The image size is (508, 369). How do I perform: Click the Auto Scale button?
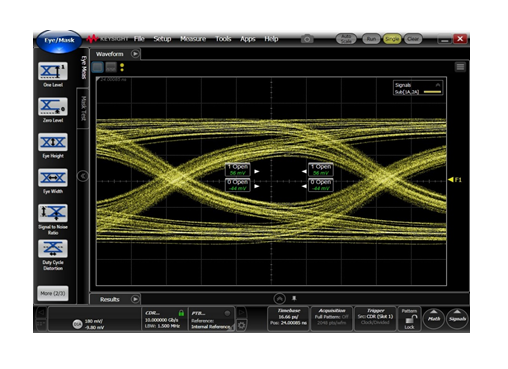point(346,39)
